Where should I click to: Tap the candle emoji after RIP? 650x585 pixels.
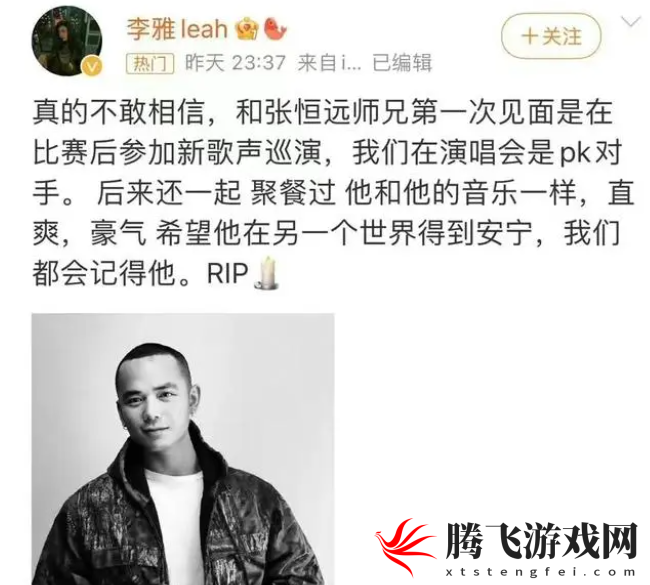(267, 273)
